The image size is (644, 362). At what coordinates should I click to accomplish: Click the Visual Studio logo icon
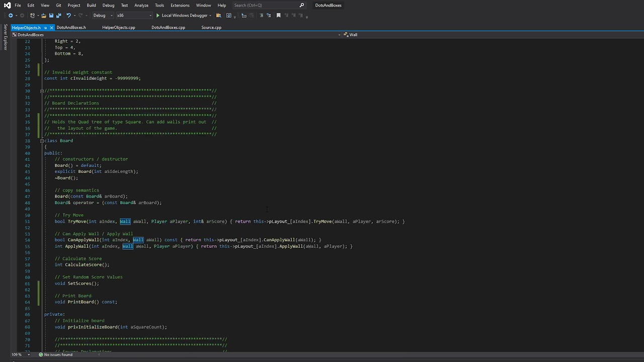(7, 6)
